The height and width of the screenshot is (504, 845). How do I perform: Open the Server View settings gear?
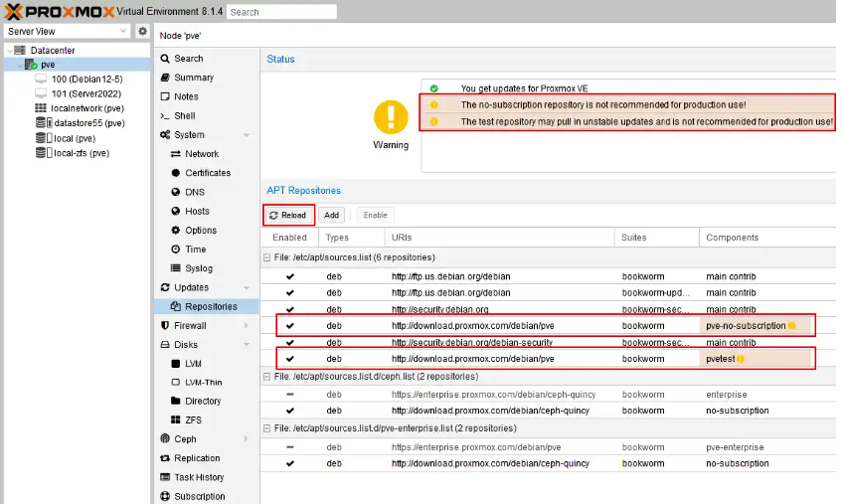coord(142,31)
